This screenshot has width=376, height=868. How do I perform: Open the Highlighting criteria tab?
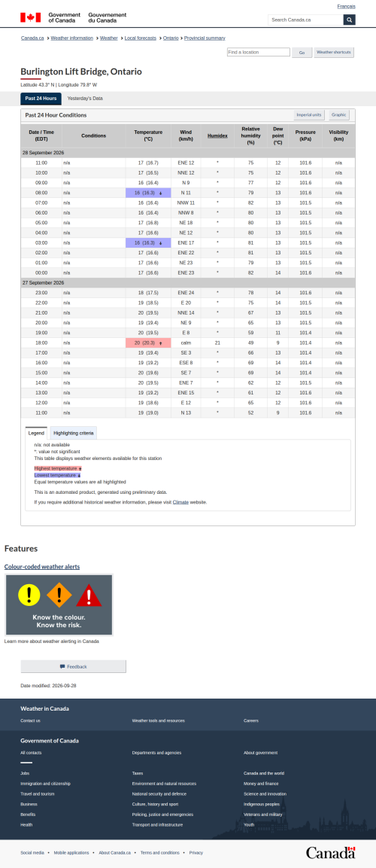[x=74, y=433]
